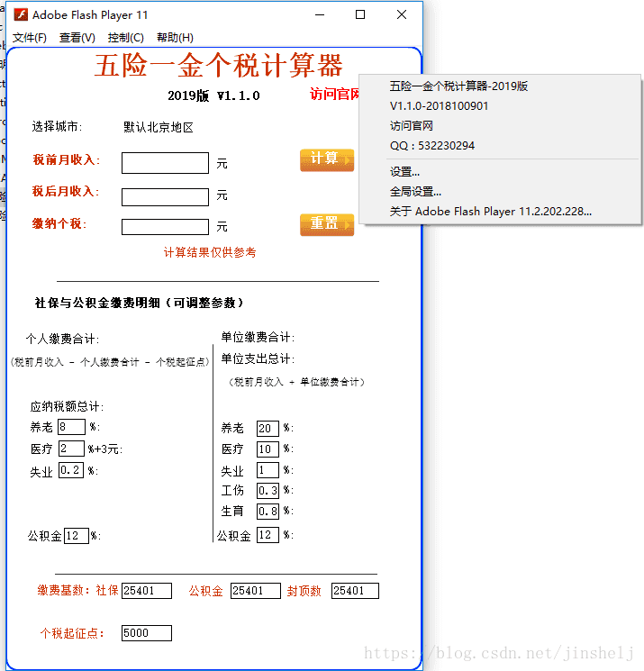644x671 pixels.
Task: Click the Adobe Flash Player title bar icon
Action: pos(21,14)
